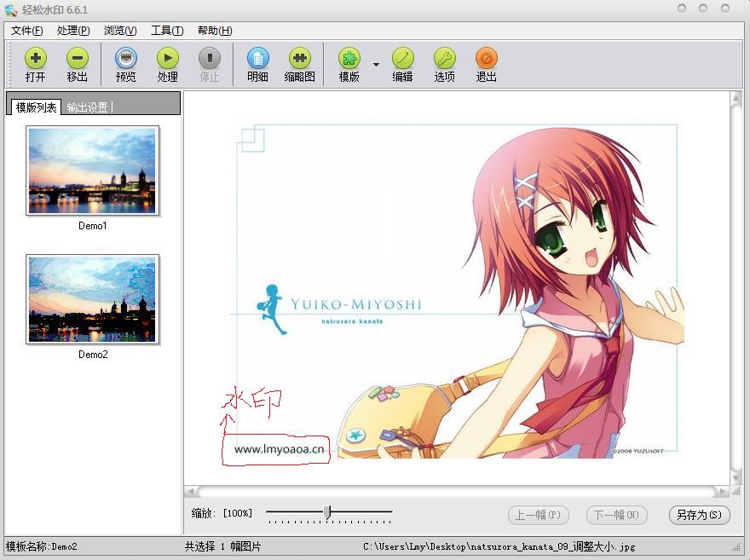Click the Template (模版) puzzle icon
Screen dimensions: 750x560
pos(349,58)
